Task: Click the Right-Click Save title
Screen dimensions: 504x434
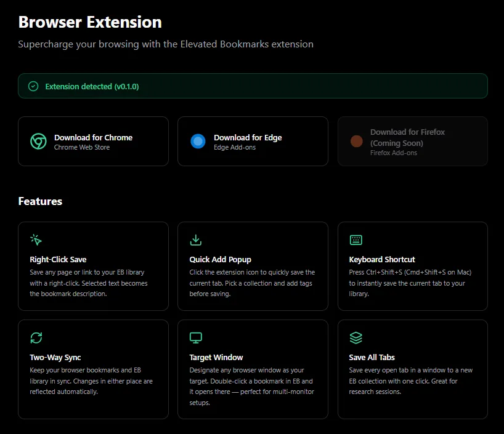Action: [58, 259]
